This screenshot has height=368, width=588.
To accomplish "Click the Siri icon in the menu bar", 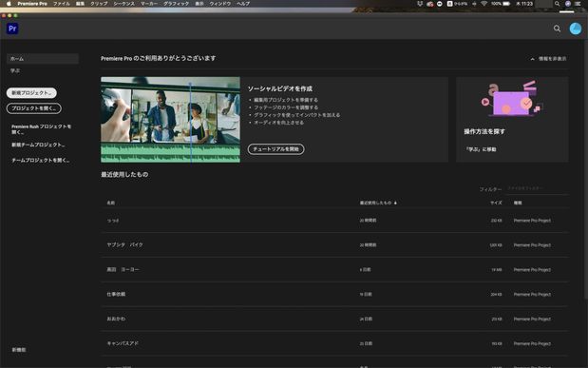I will point(568,4).
